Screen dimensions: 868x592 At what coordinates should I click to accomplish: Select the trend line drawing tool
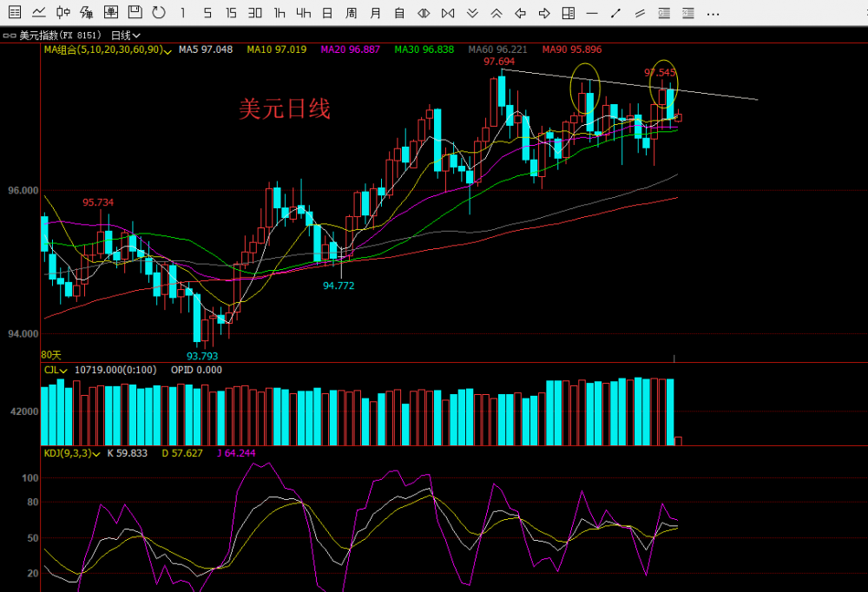(615, 13)
